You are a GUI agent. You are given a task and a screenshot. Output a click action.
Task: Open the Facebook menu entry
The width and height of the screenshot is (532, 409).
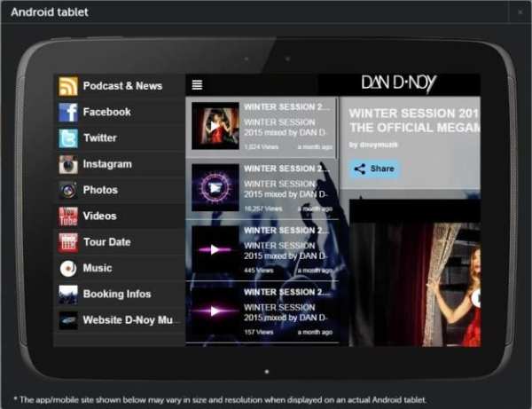point(120,112)
